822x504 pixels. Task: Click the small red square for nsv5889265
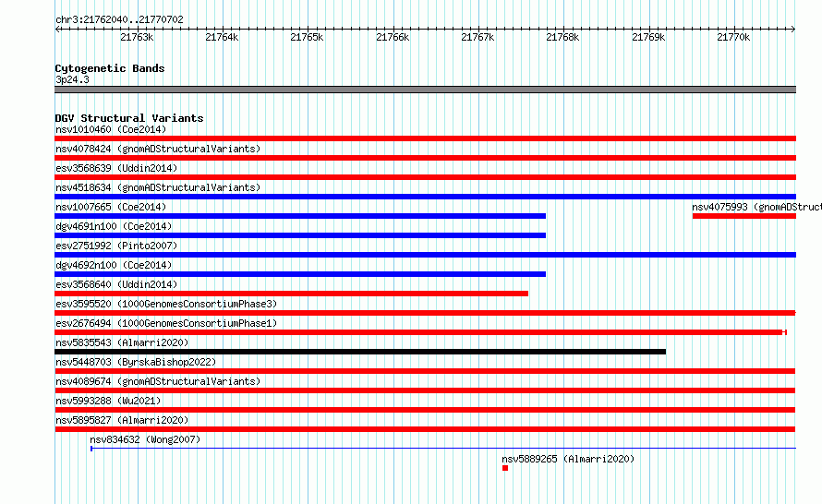coord(505,468)
